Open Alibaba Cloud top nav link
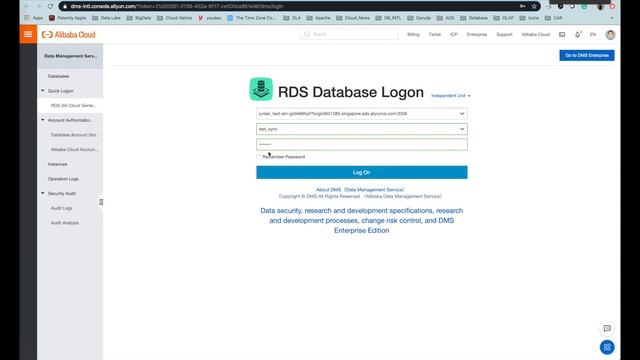 tap(536, 35)
